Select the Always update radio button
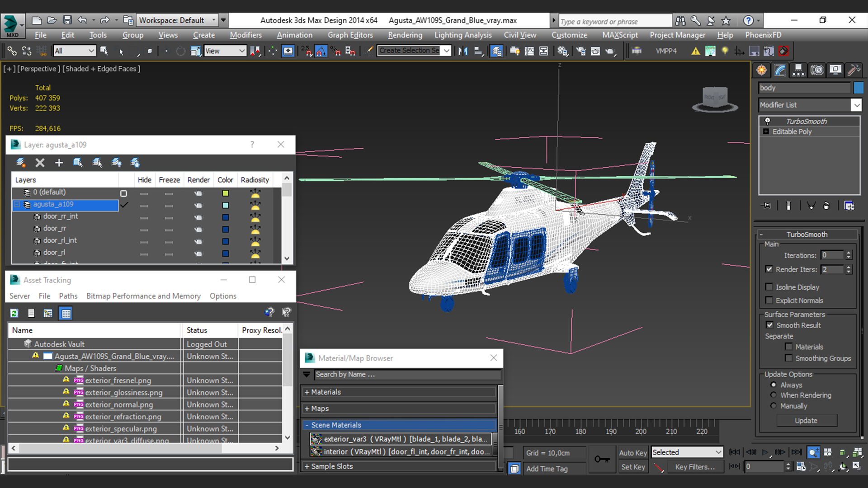Viewport: 868px width, 488px height. coord(774,385)
